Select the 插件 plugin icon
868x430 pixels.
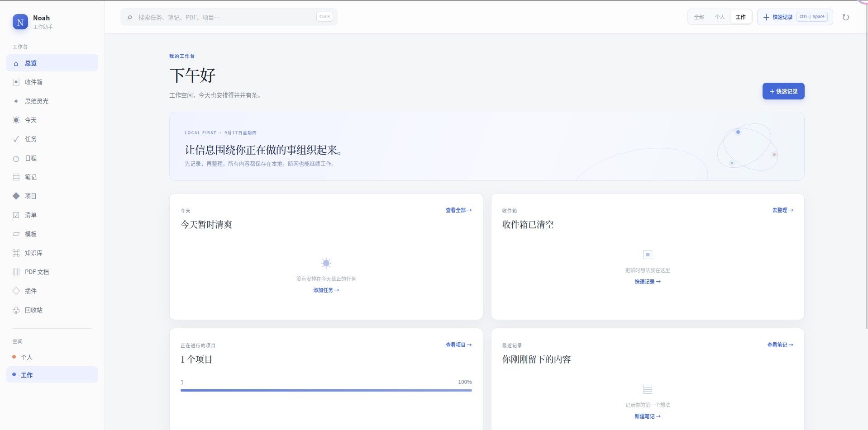[x=16, y=291]
